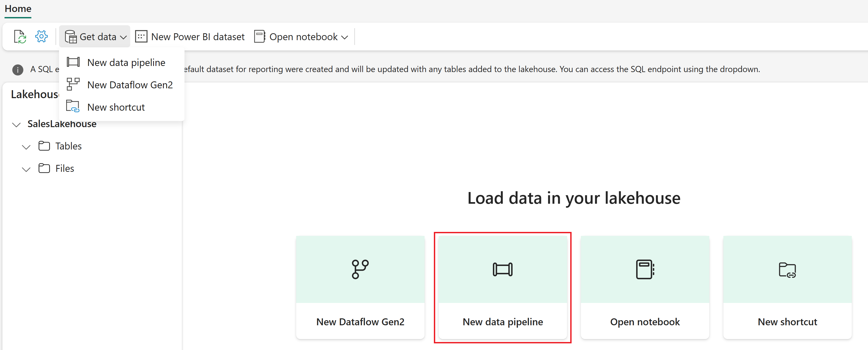The height and width of the screenshot is (350, 868).
Task: Click the New data pipeline menu item
Action: click(x=122, y=62)
